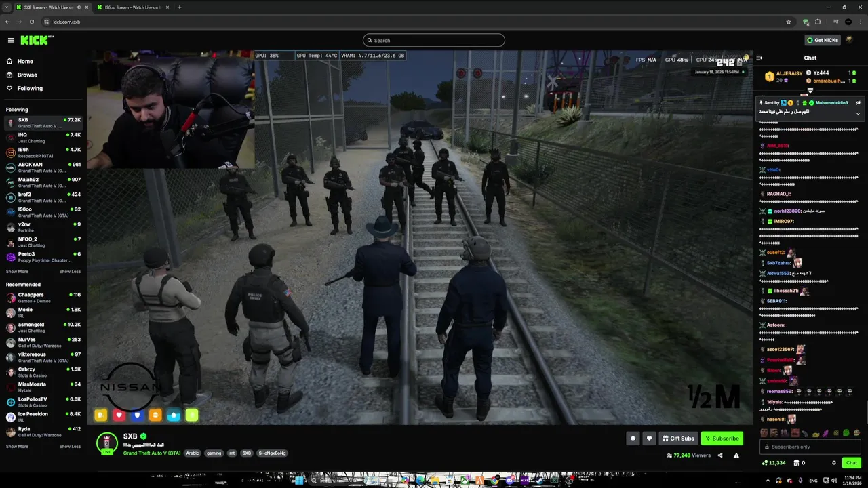Click the share icon near viewer count
This screenshot has width=868, height=488.
720,455
